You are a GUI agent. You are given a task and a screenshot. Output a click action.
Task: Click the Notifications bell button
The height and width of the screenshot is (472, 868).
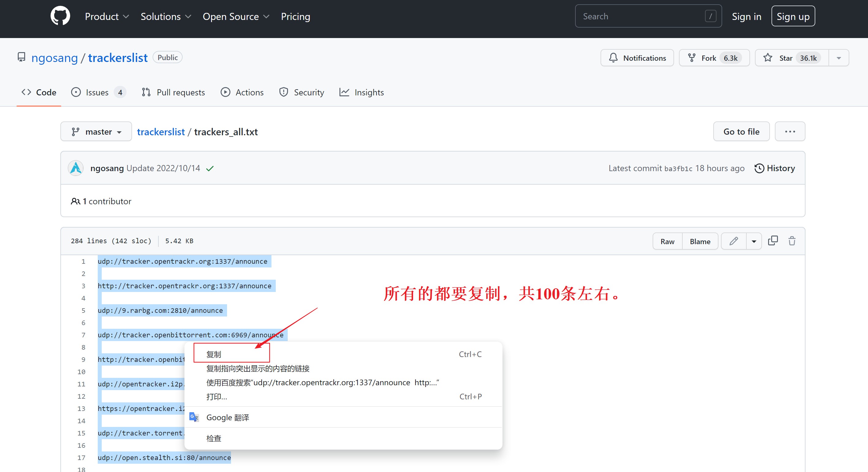[637, 58]
